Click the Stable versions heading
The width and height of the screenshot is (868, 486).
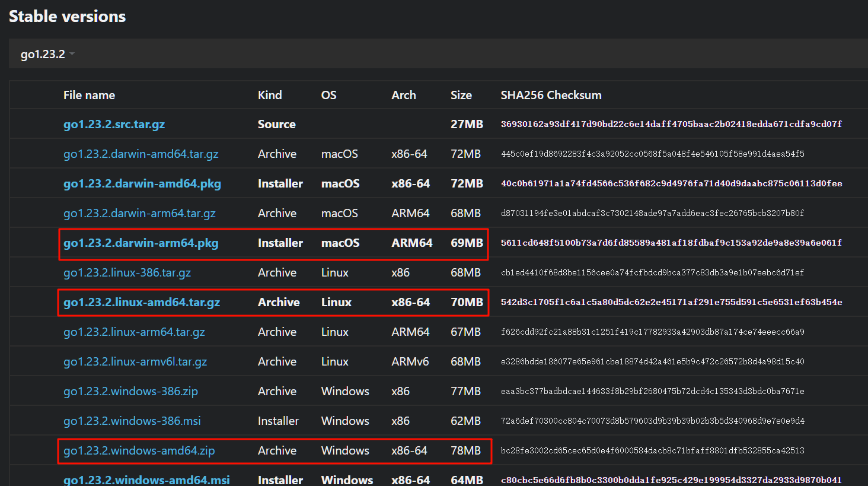(x=67, y=16)
